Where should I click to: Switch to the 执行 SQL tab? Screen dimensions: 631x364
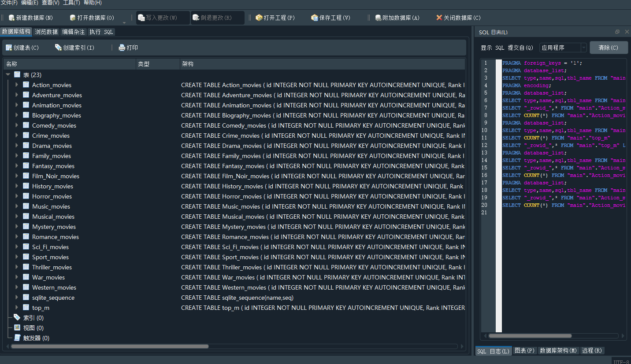point(101,32)
